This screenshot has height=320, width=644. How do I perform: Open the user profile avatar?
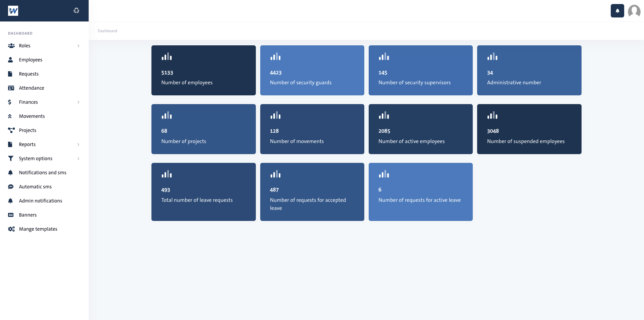click(x=634, y=11)
